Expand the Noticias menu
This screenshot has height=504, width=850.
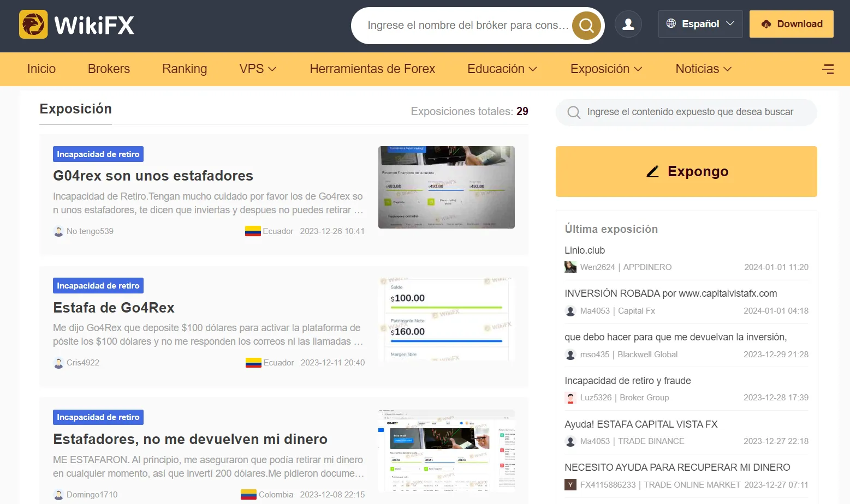pyautogui.click(x=704, y=69)
